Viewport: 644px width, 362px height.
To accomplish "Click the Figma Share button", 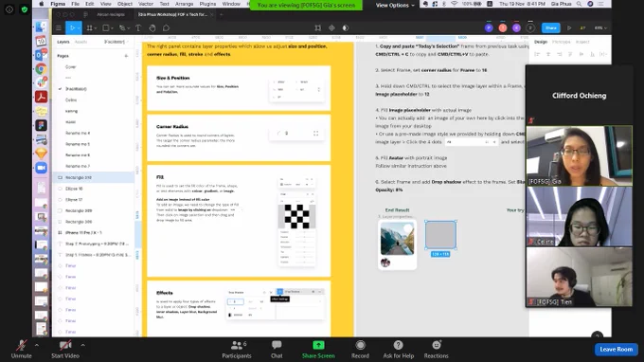I will [551, 27].
